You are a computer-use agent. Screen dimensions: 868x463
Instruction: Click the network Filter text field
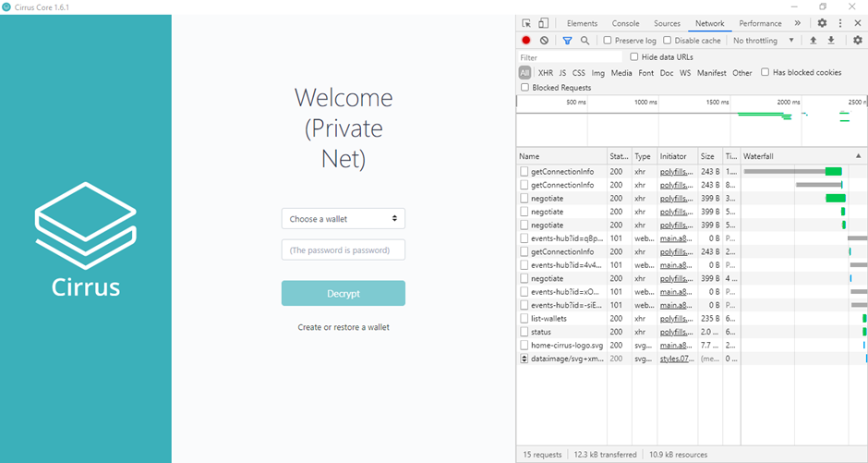click(570, 57)
